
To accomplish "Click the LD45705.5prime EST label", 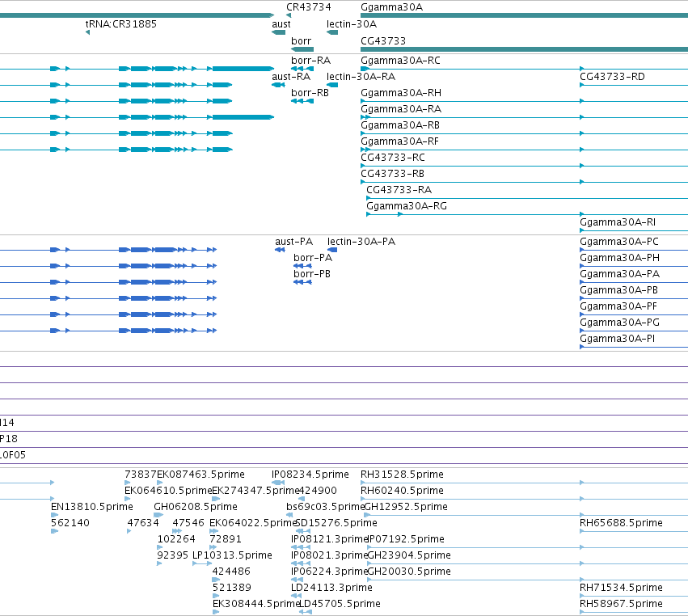I will [340, 604].
